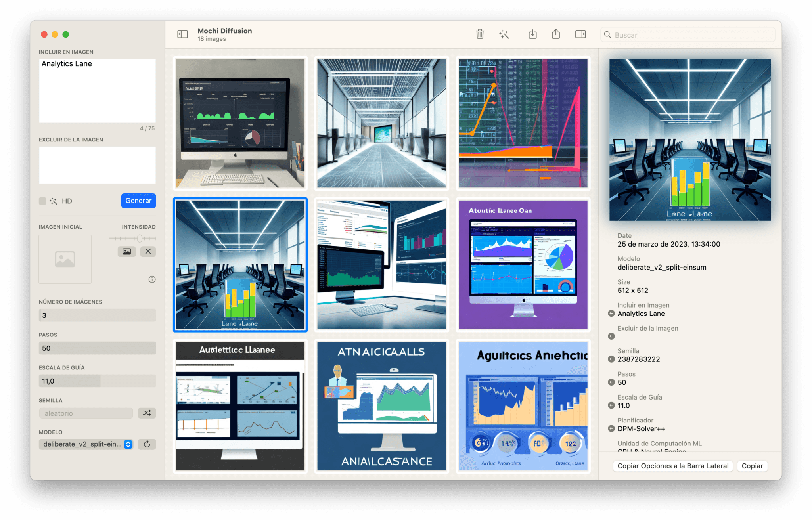Select the ATNAICICAALLS illustration thumbnail
Viewport: 812px width, 520px height.
pyautogui.click(x=382, y=406)
